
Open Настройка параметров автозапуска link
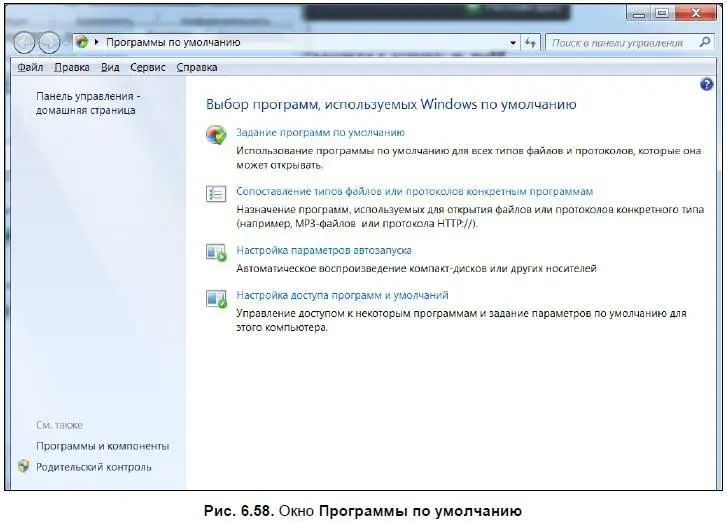pos(324,250)
